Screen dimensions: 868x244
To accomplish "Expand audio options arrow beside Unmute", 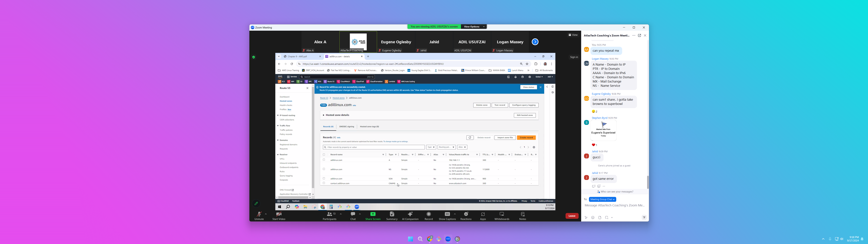I will point(266,214).
